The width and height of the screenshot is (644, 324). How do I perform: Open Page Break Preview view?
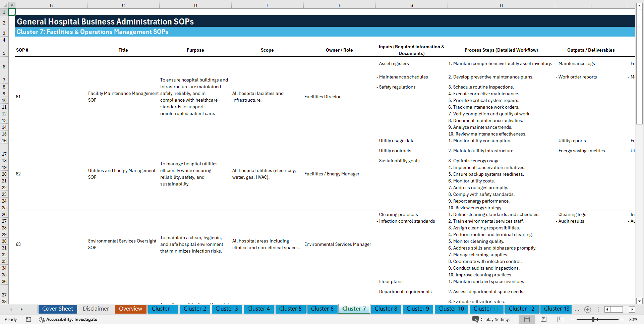pos(560,319)
